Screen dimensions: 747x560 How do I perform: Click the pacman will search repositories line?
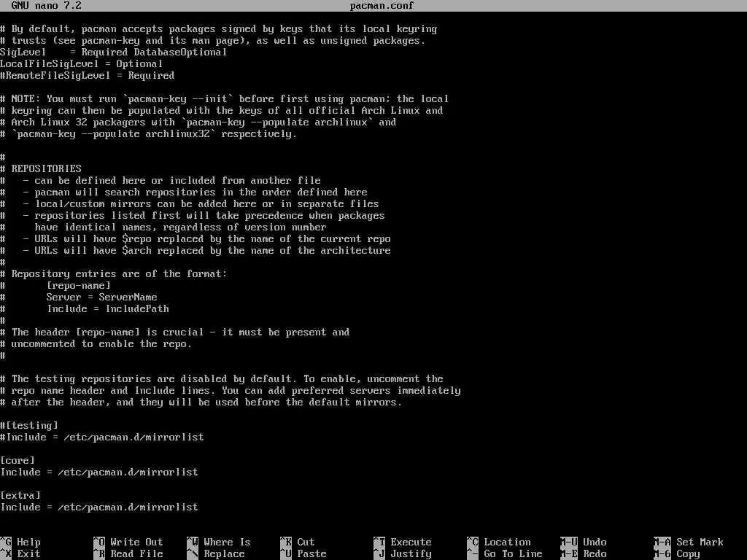point(184,192)
